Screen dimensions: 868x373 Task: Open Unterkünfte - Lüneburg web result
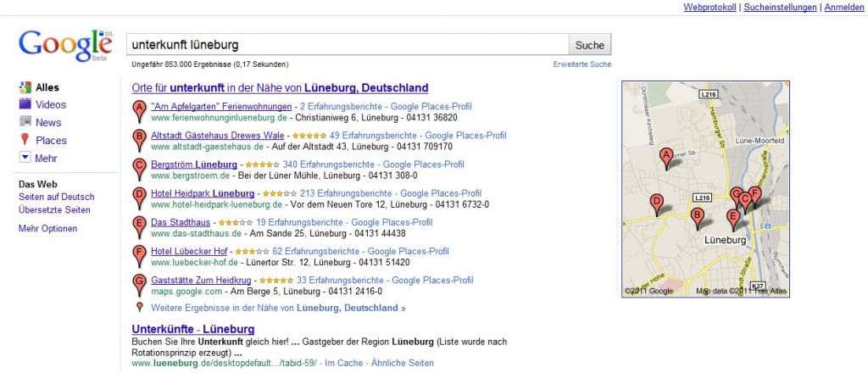(193, 329)
